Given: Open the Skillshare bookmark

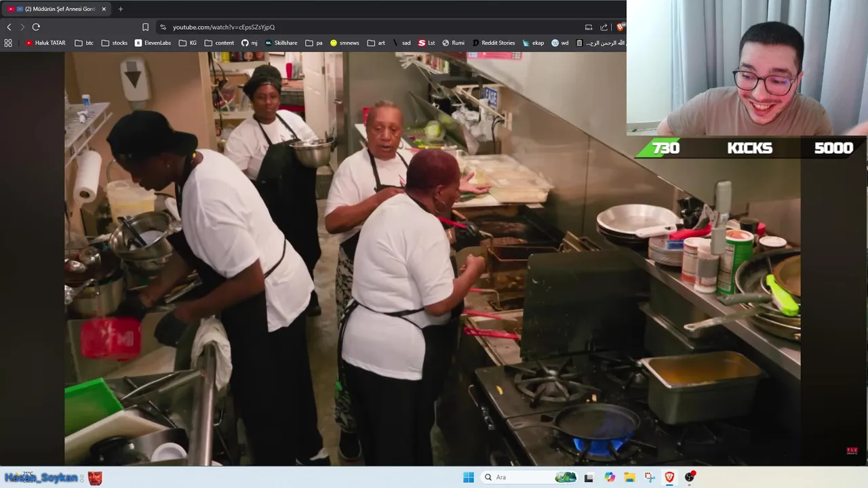Looking at the screenshot, I should tap(281, 43).
